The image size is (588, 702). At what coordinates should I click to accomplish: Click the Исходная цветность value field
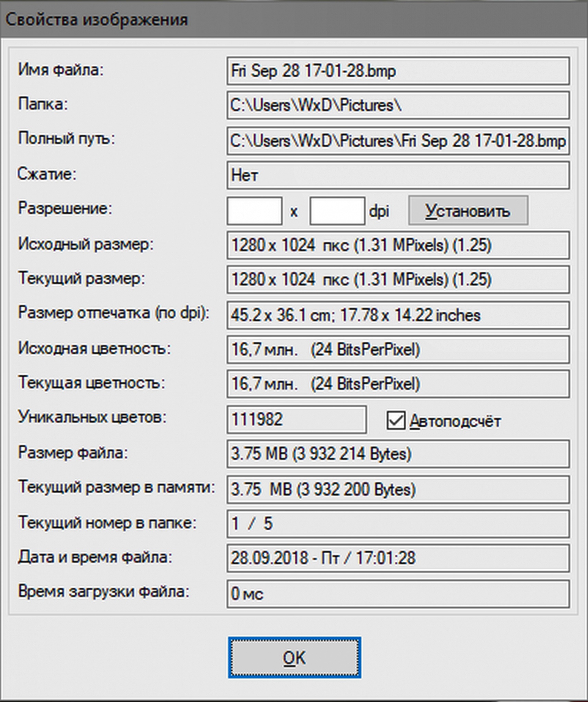click(398, 350)
